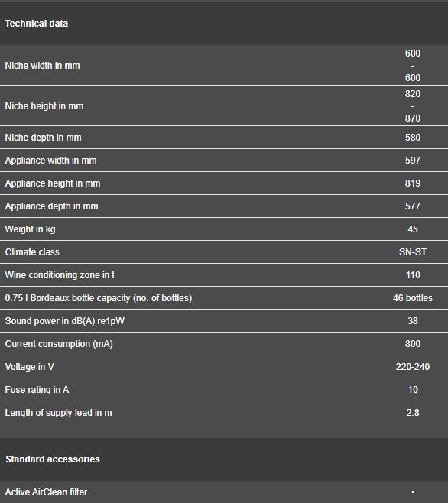
Task: Select Length of supply lead value 2.8
Action: tap(413, 413)
